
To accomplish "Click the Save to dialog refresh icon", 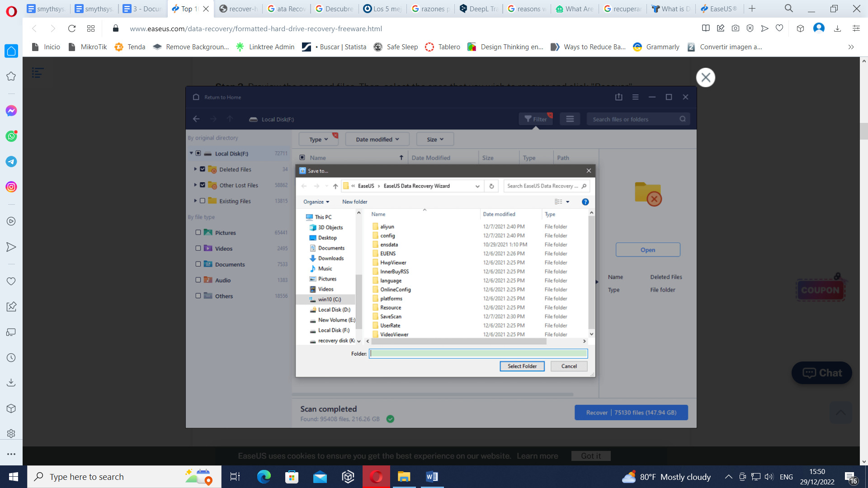I will click(x=491, y=186).
